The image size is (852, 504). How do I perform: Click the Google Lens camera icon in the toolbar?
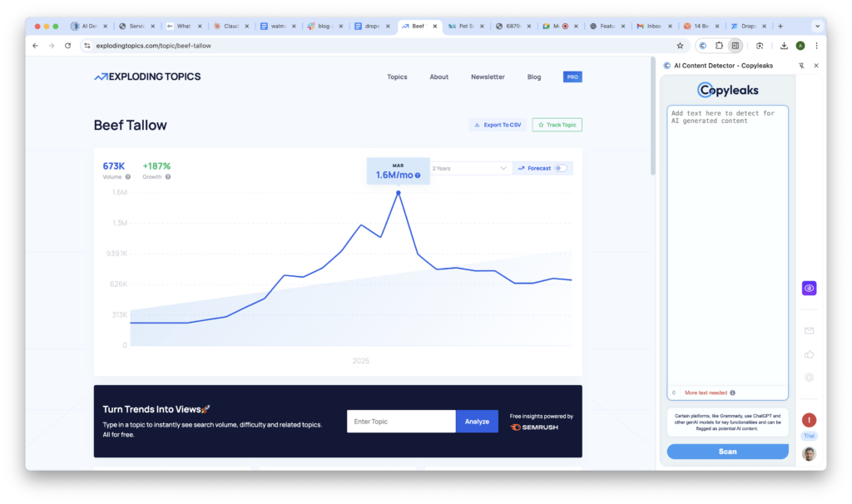click(x=760, y=46)
